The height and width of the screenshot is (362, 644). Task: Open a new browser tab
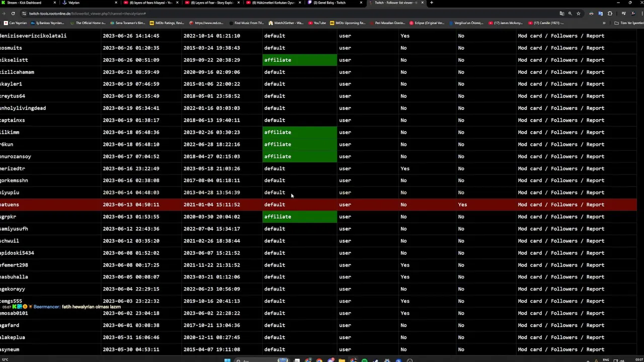click(x=431, y=3)
